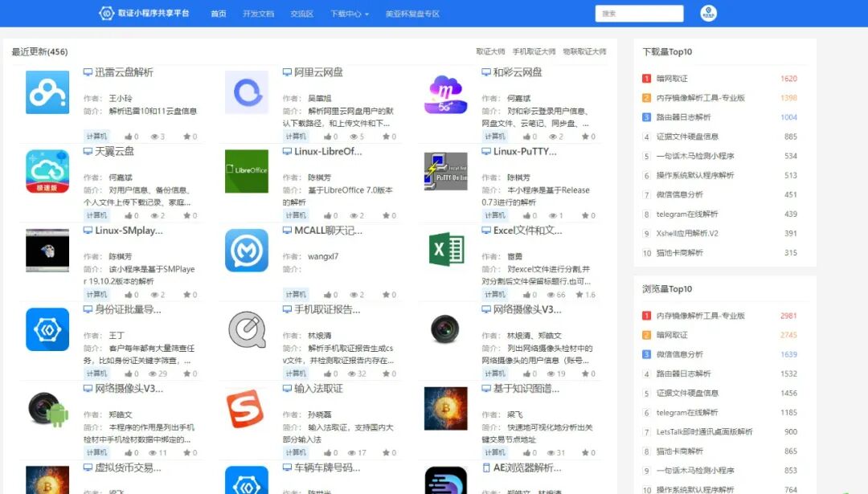Image resolution: width=868 pixels, height=494 pixels.
Task: Open the 网络摄像头V3 camera icon by 林烺清
Action: coord(445,329)
